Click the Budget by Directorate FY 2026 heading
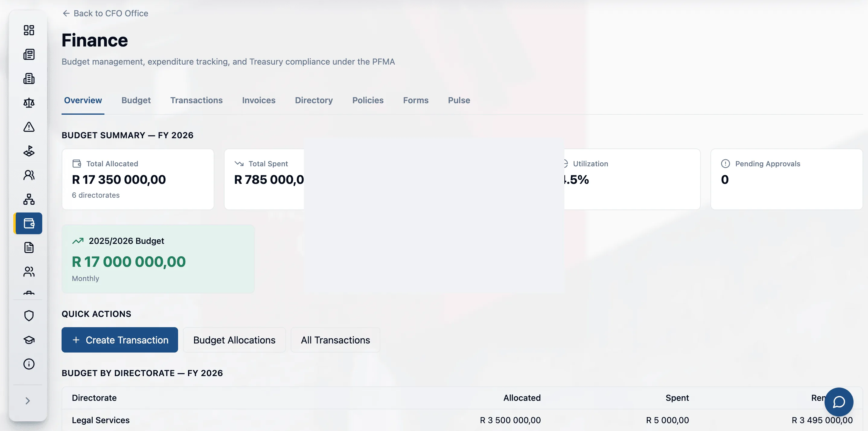The height and width of the screenshot is (431, 868). tap(142, 373)
